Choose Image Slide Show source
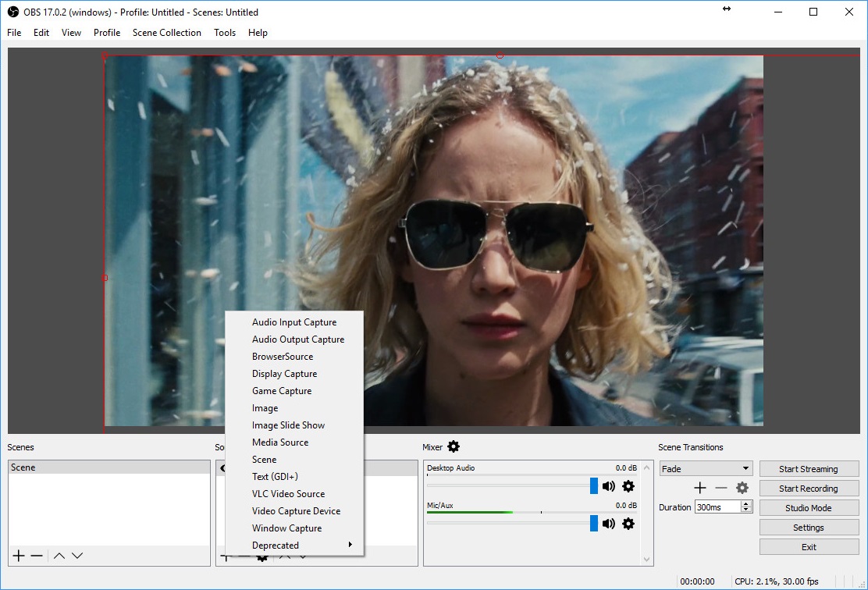Viewport: 868px width, 590px height. pos(294,425)
